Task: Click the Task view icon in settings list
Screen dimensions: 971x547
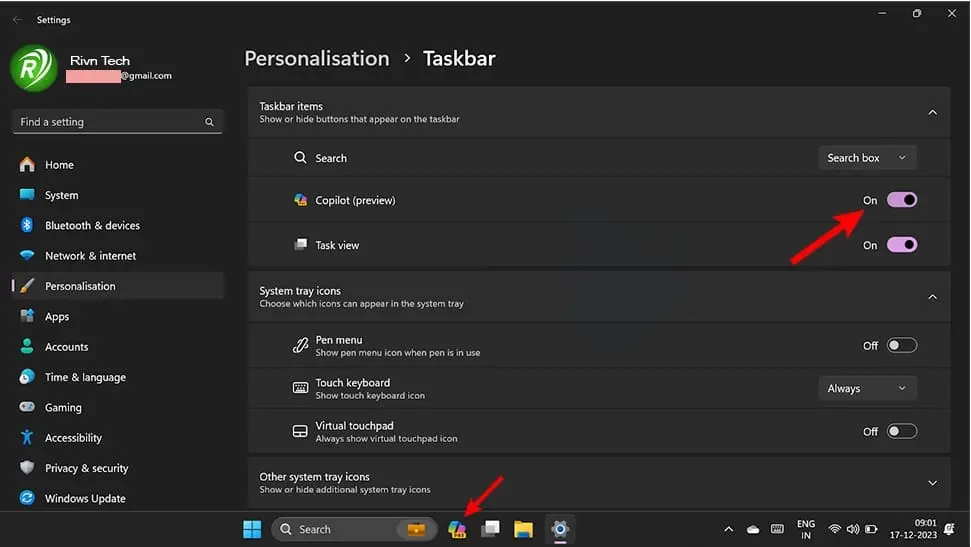Action: (300, 244)
